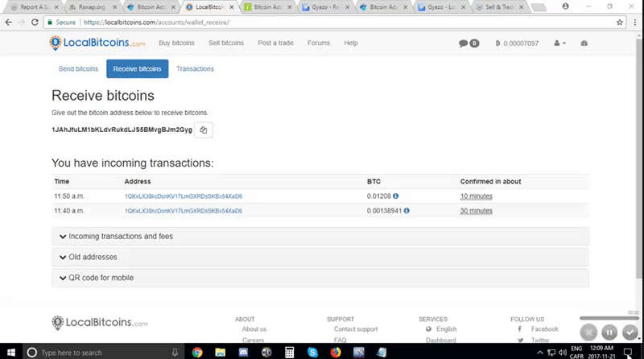
Task: Switch to Sell & Trade browser tab
Action: 500,7
